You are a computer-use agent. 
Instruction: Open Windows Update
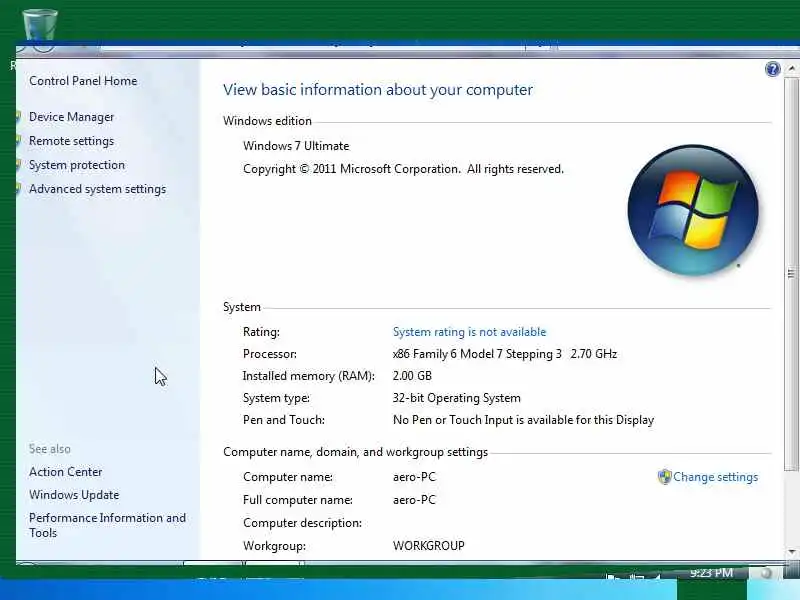[x=74, y=495]
